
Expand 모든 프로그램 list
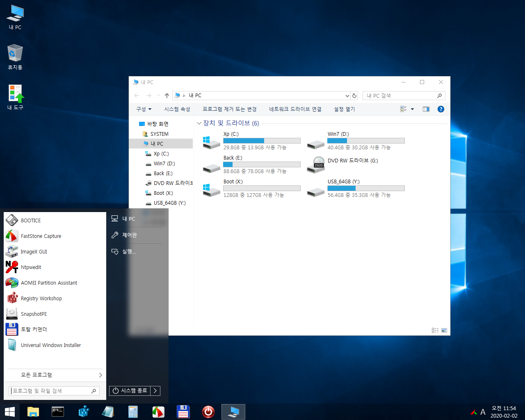coord(55,375)
